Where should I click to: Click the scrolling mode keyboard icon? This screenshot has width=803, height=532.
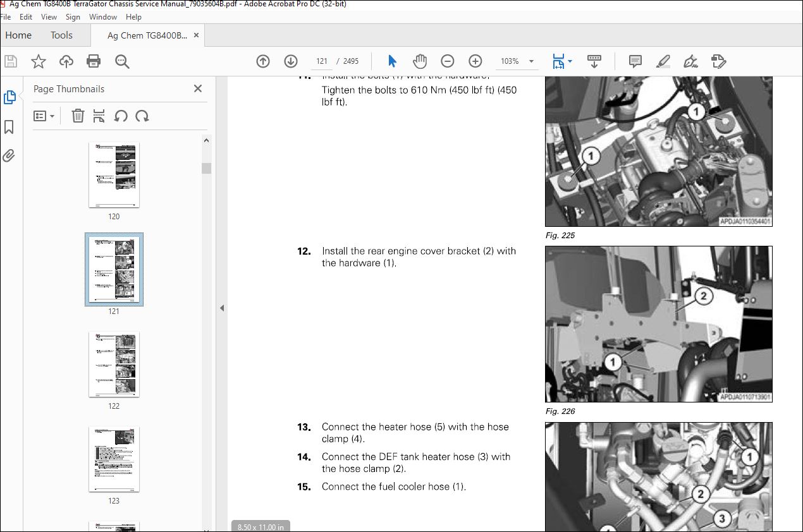(594, 61)
